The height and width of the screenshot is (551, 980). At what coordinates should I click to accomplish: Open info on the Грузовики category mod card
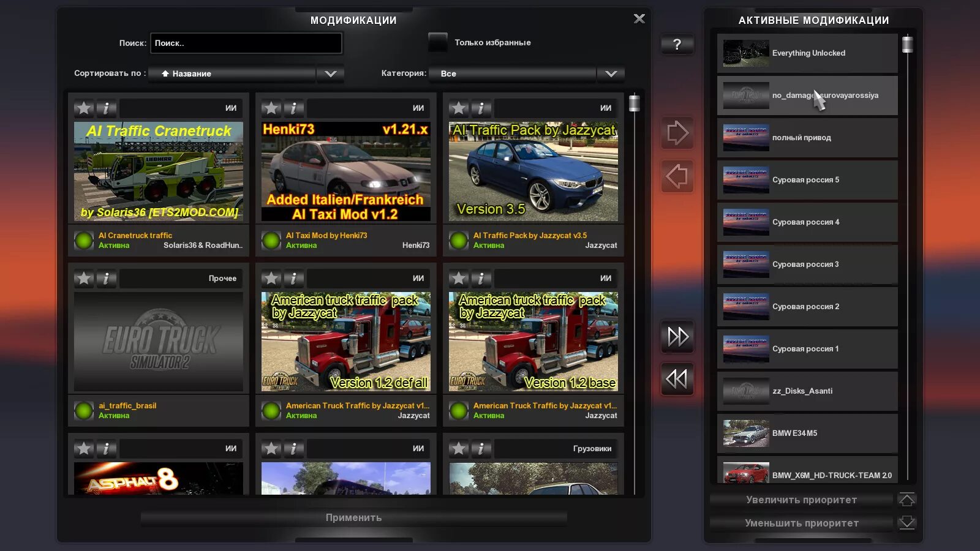coord(481,449)
